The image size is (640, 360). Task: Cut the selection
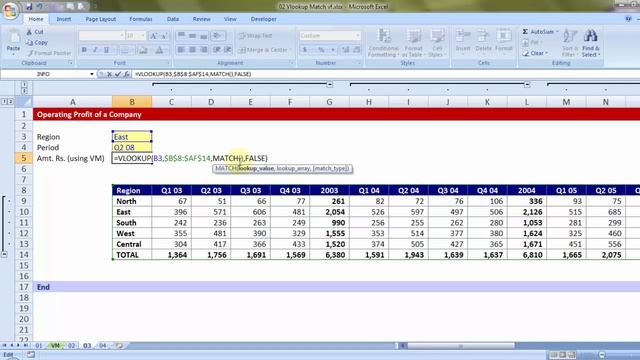coord(35,32)
